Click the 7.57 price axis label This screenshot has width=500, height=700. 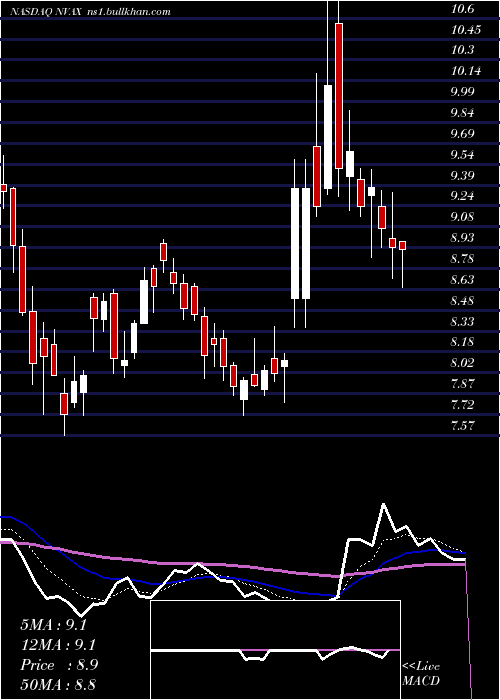[x=463, y=426]
